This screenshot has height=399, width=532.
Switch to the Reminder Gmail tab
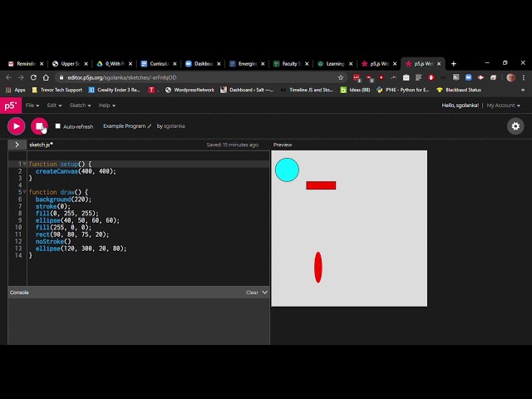[26, 64]
